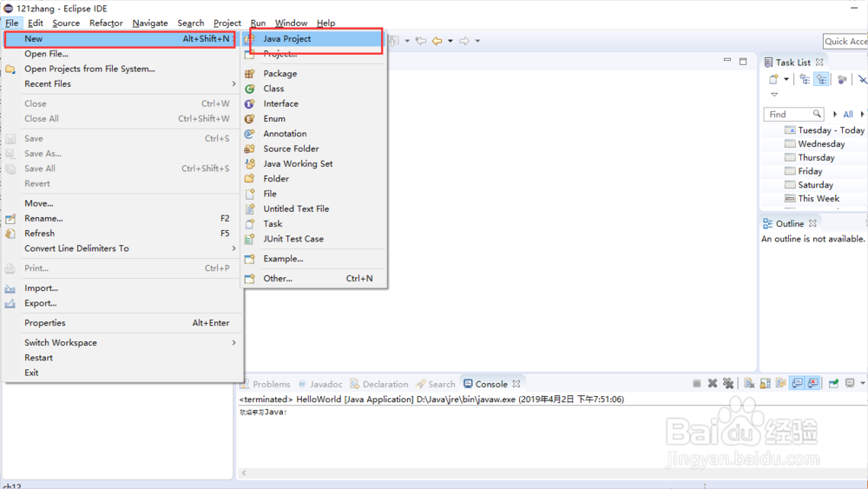Clear the console with the Clear Console icon
868x489 pixels.
tap(749, 383)
